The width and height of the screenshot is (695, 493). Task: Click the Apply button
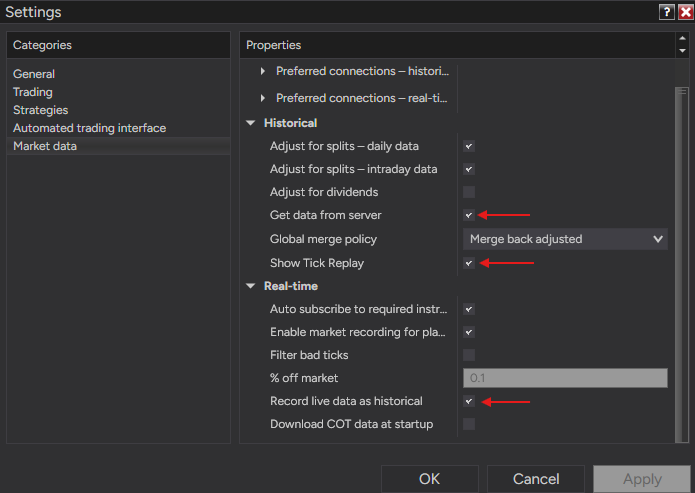[642, 479]
